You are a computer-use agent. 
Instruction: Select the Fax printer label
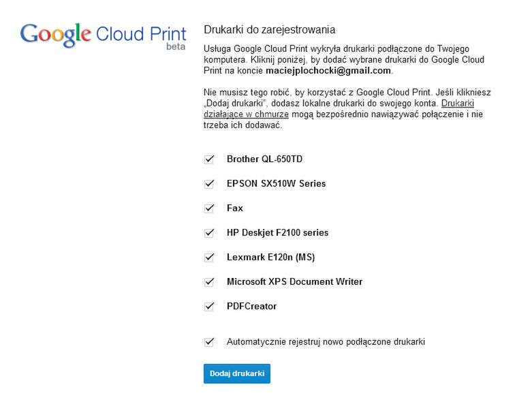234,208
